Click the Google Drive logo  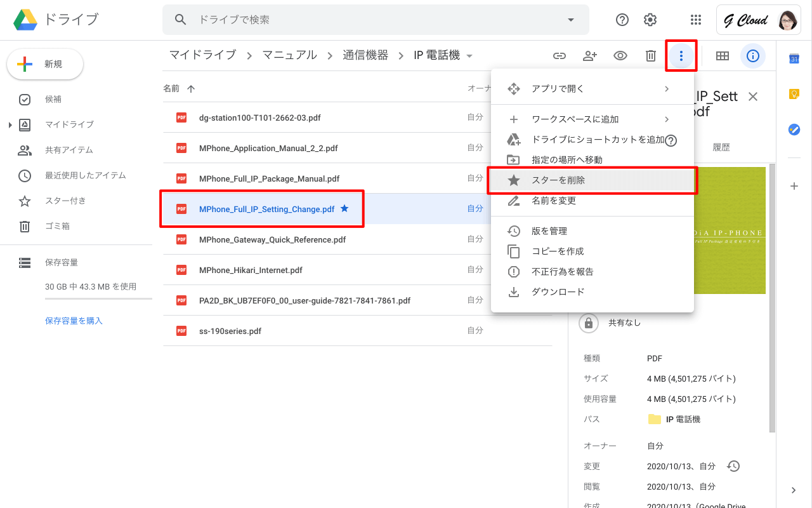click(x=26, y=20)
